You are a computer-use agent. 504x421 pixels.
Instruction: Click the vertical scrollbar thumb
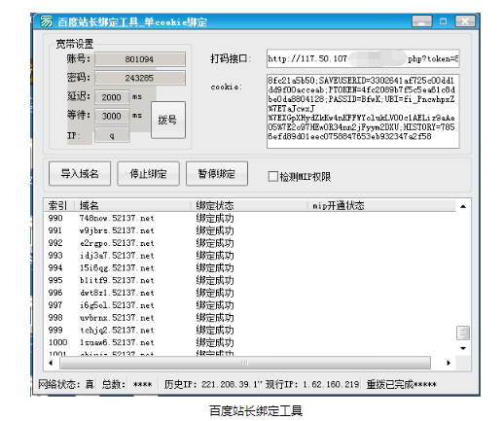[463, 333]
